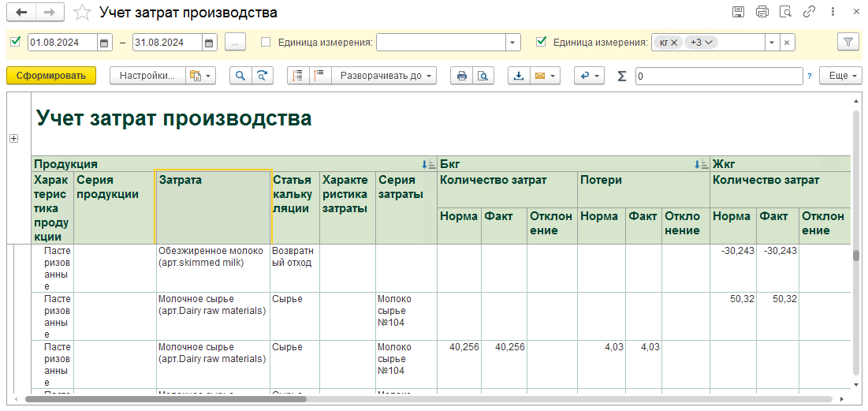Click the search magnifier toolbar icon
868x411 pixels.
coord(240,76)
